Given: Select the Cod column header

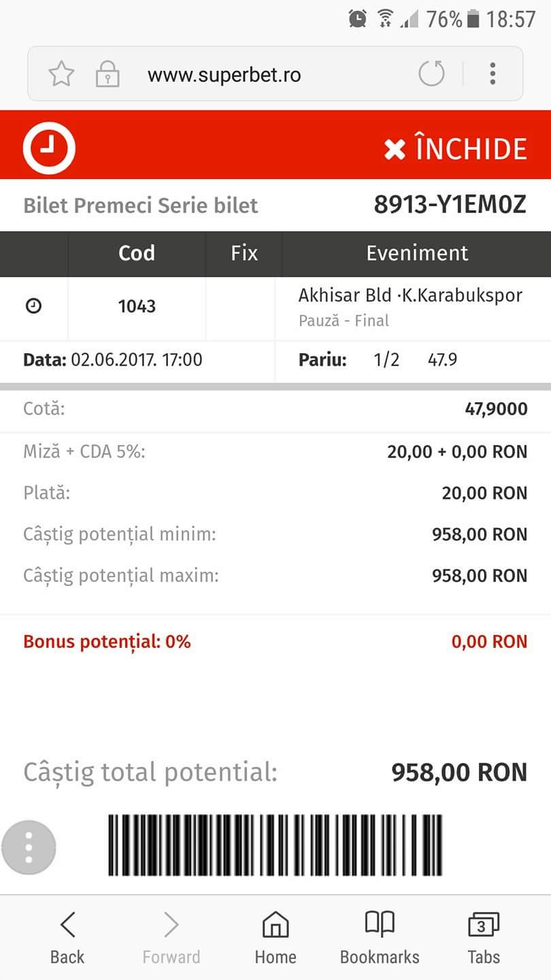Looking at the screenshot, I should (x=137, y=253).
